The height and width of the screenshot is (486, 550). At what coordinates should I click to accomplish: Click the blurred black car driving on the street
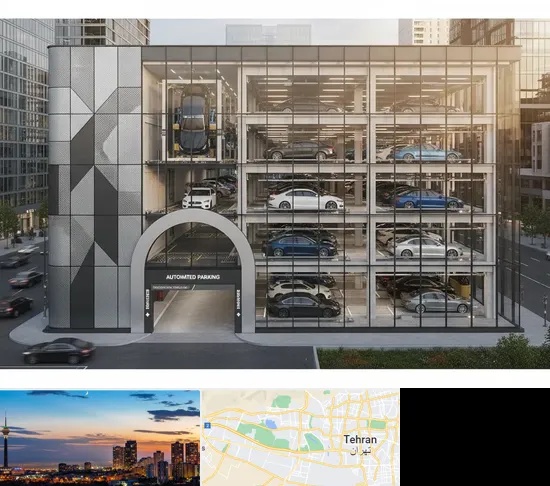[59, 351]
